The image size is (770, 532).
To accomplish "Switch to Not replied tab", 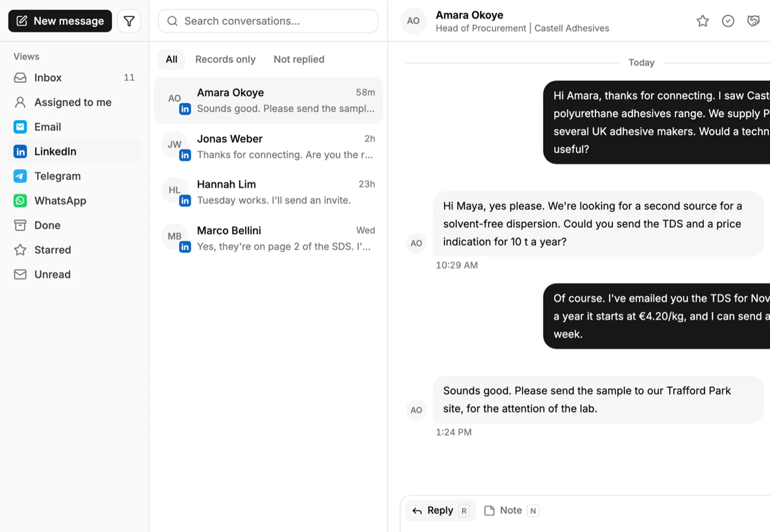I will pyautogui.click(x=299, y=60).
